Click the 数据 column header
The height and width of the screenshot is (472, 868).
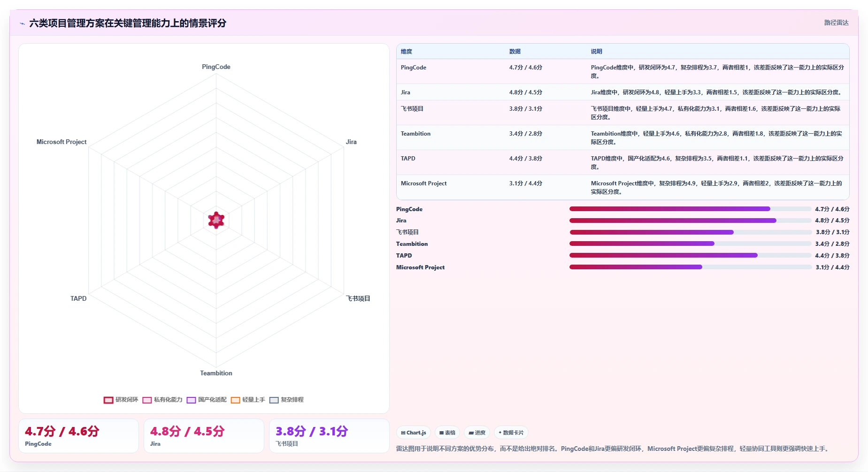(515, 52)
